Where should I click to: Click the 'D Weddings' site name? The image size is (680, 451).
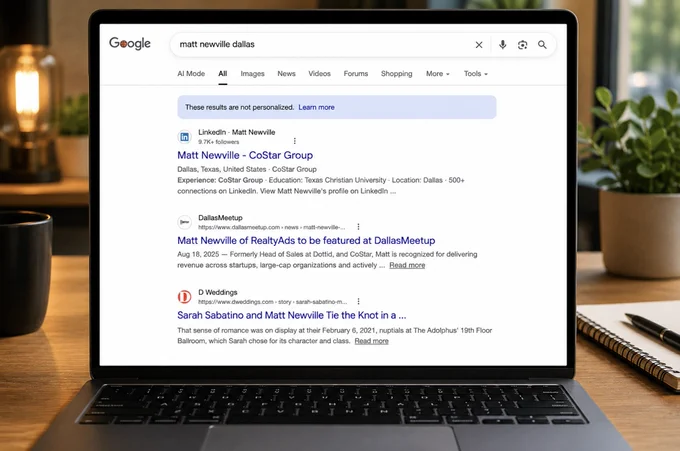click(218, 292)
